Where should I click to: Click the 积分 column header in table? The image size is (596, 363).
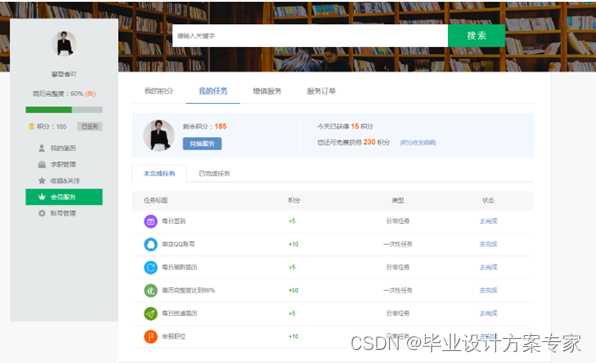pos(294,200)
